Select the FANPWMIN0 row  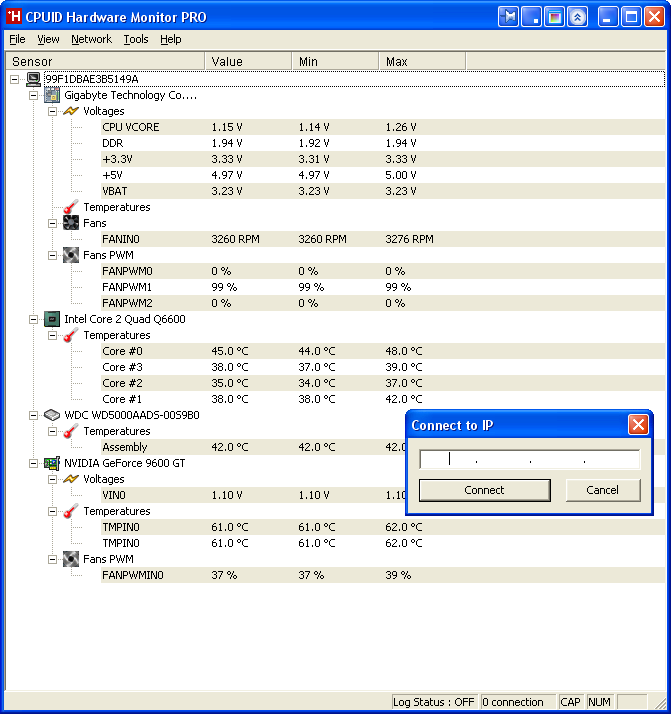[x=383, y=575]
